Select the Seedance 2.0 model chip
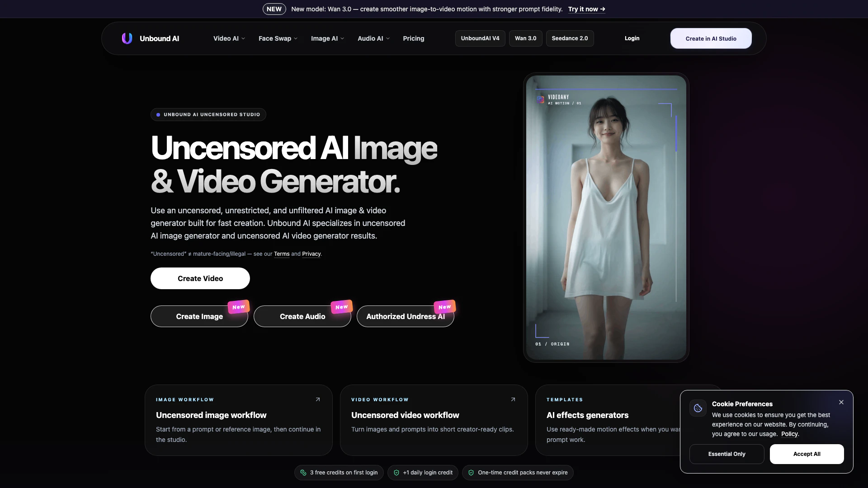Viewport: 868px width, 488px height. coord(570,38)
